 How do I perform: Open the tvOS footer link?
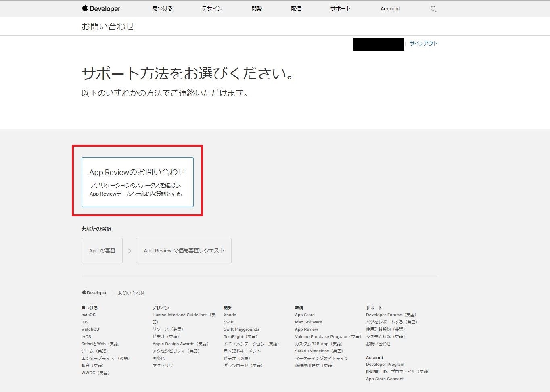coord(86,337)
